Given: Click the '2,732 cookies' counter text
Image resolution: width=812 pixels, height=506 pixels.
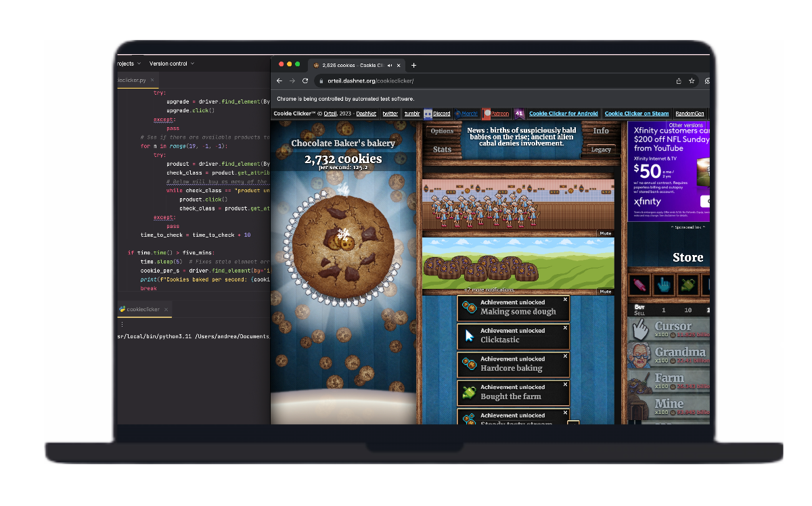Looking at the screenshot, I should click(x=343, y=160).
